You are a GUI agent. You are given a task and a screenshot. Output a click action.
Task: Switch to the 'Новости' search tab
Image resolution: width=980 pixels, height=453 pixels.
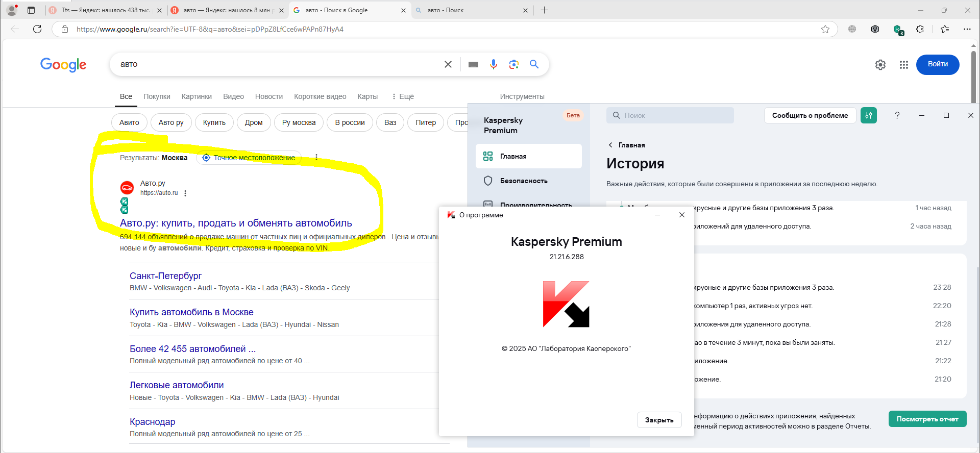tap(269, 96)
